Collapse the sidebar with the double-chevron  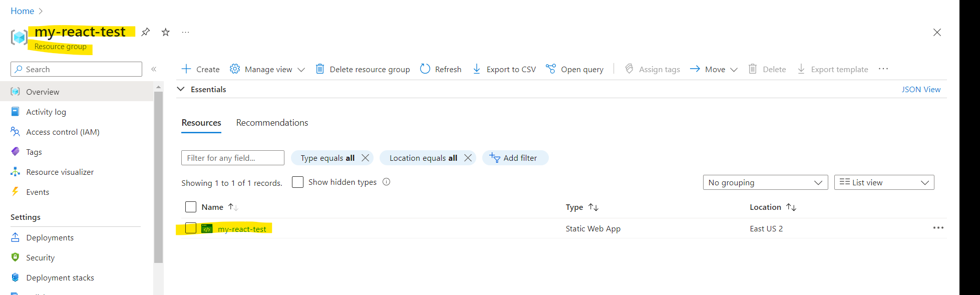click(154, 69)
